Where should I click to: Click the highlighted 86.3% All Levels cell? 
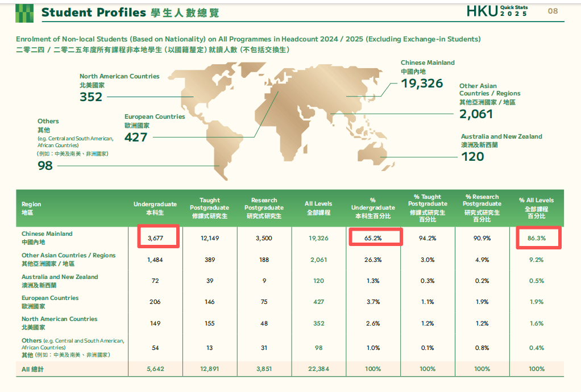click(x=537, y=238)
